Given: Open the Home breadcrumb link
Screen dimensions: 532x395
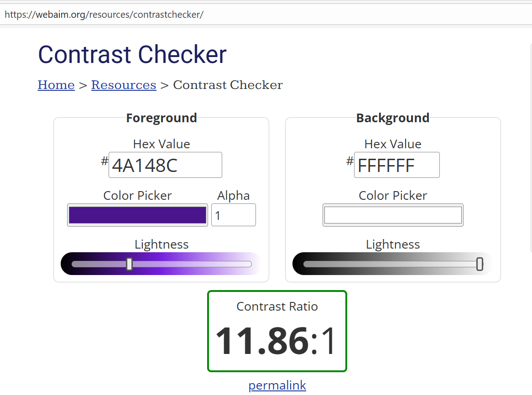Looking at the screenshot, I should pos(56,85).
